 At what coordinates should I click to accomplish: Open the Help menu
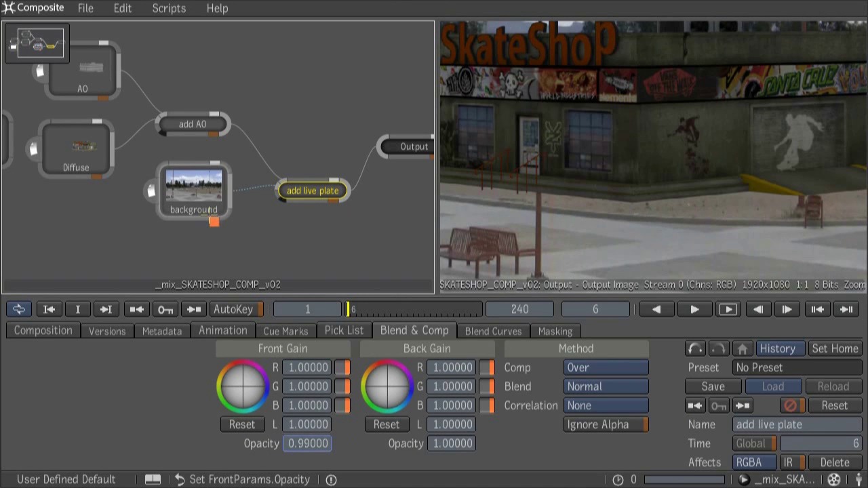[217, 8]
